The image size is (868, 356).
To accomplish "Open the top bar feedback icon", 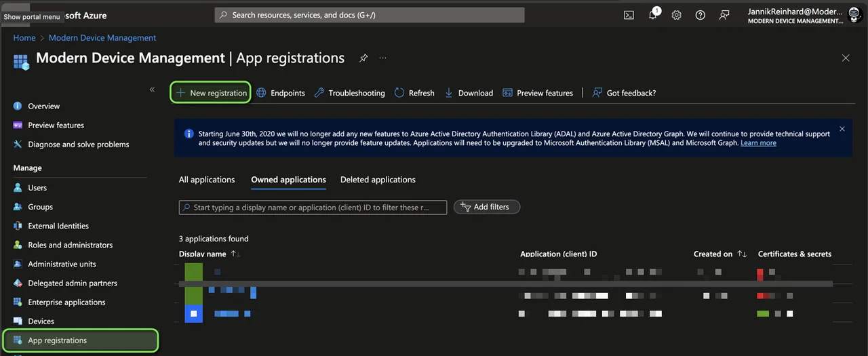I will 724,15.
